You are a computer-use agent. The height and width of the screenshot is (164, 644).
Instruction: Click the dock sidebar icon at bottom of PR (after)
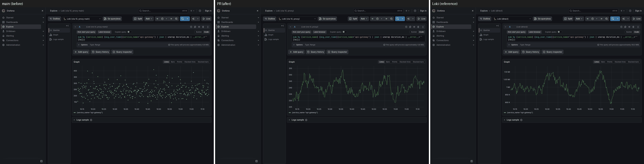tap(257, 161)
